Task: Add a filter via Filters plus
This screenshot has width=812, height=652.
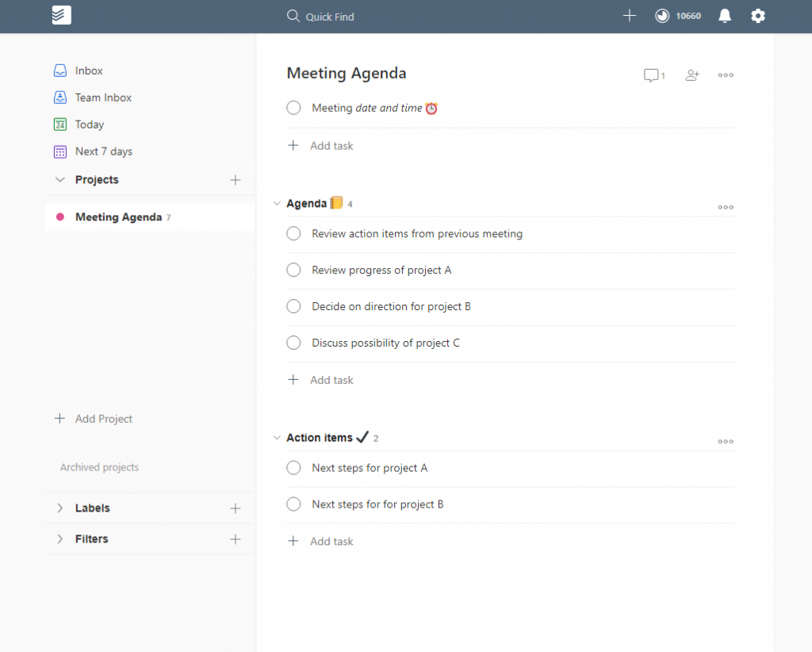Action: [x=235, y=539]
